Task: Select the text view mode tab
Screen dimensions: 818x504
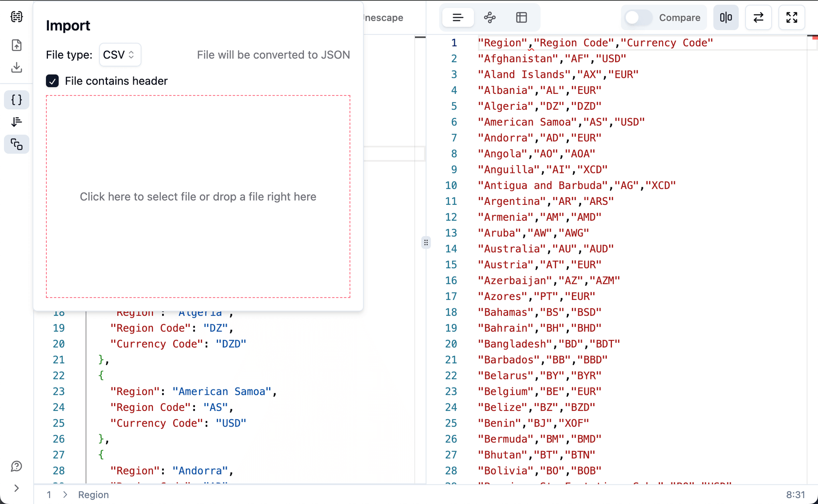Action: (x=458, y=17)
